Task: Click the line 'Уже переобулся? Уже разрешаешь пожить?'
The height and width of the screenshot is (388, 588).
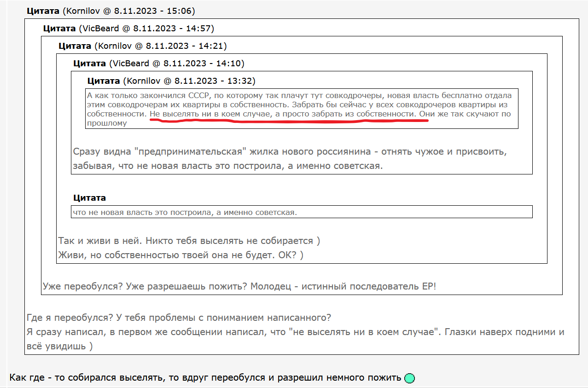Action: (x=239, y=286)
